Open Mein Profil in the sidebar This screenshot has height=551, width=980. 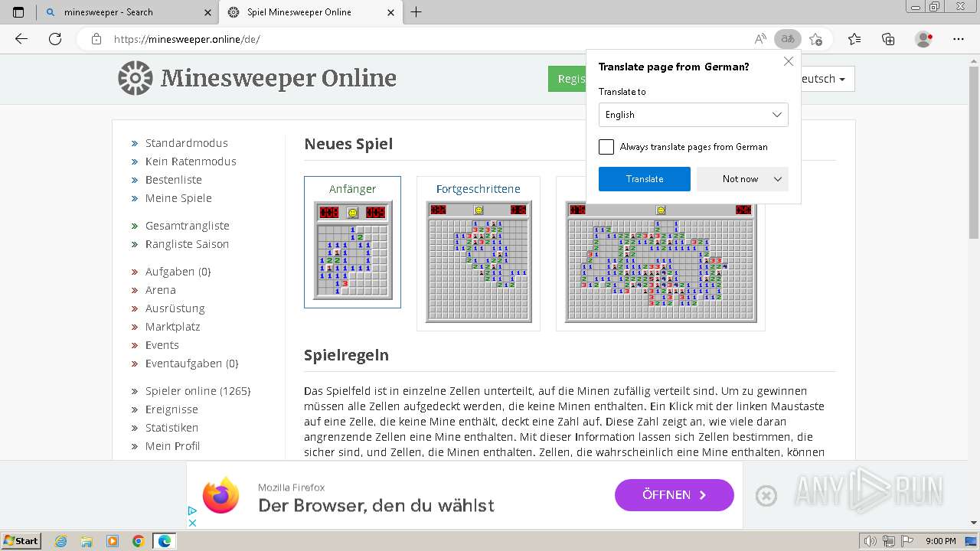click(x=173, y=446)
